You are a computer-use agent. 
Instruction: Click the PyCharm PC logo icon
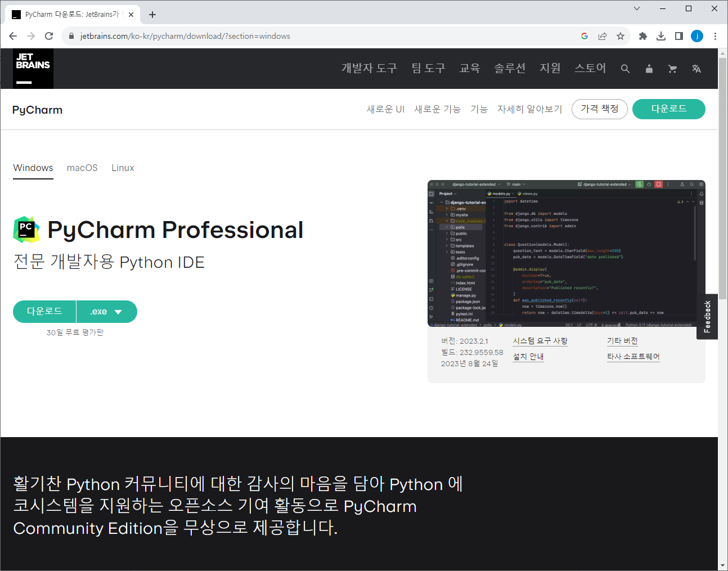pyautogui.click(x=26, y=230)
